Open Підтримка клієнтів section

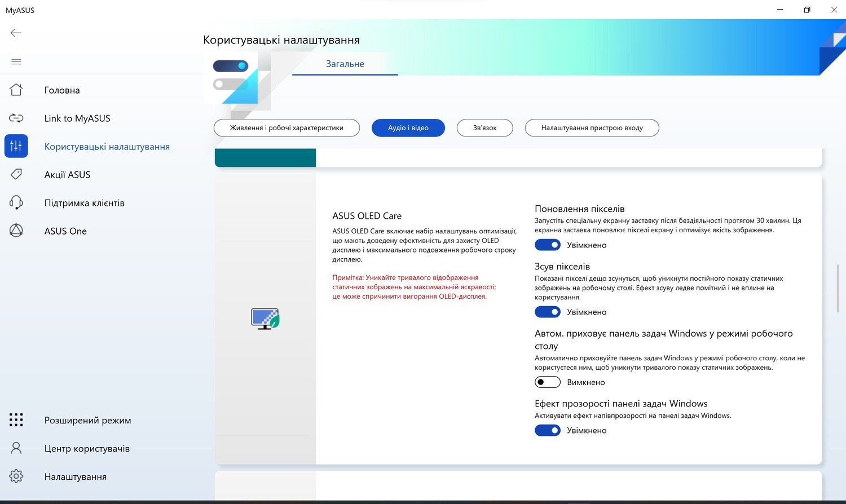(85, 203)
